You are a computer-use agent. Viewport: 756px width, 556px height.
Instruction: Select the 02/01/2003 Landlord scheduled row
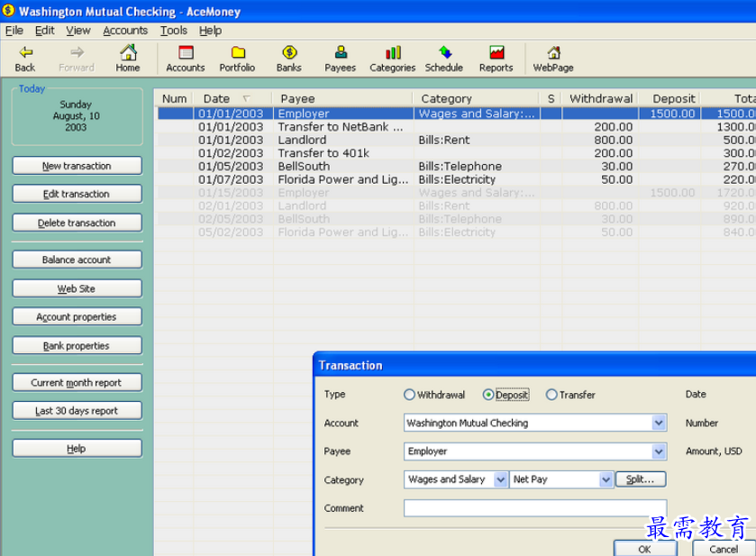click(x=456, y=205)
